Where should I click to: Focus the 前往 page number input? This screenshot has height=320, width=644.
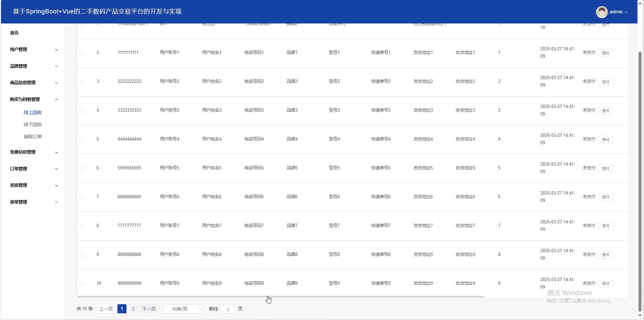coord(228,309)
